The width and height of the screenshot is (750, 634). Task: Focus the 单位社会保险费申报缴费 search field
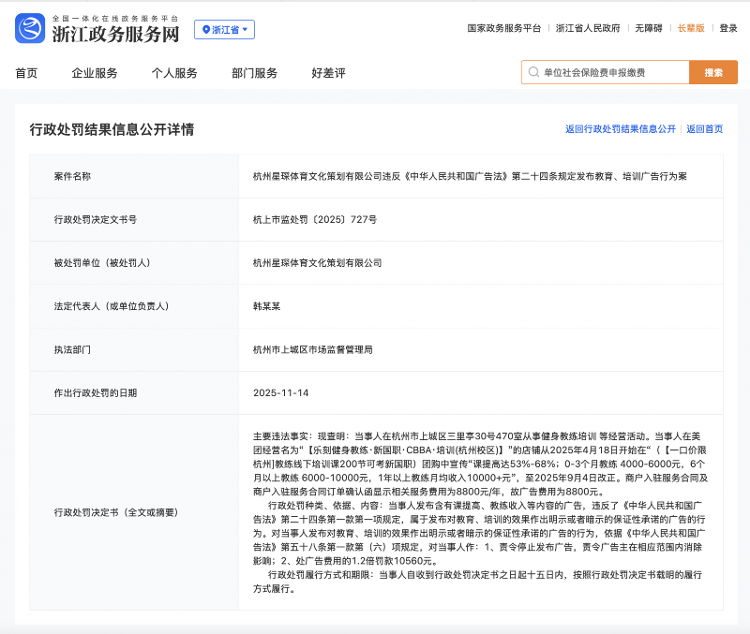tap(610, 73)
